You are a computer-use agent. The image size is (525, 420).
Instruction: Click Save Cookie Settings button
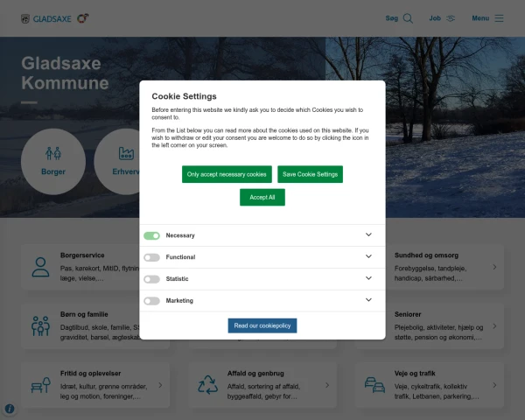coord(310,174)
